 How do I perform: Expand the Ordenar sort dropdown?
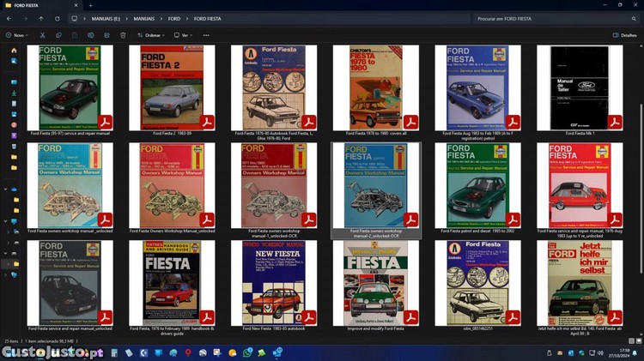tap(152, 35)
